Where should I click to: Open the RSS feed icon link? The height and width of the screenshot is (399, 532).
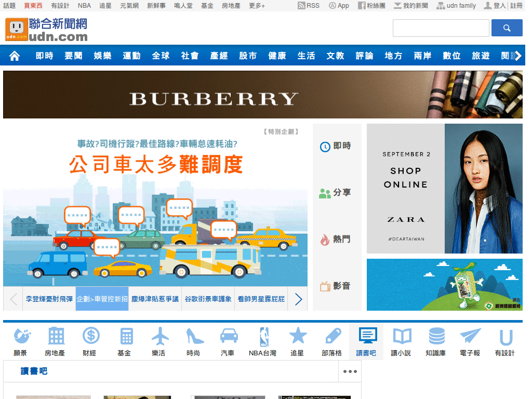[309, 5]
